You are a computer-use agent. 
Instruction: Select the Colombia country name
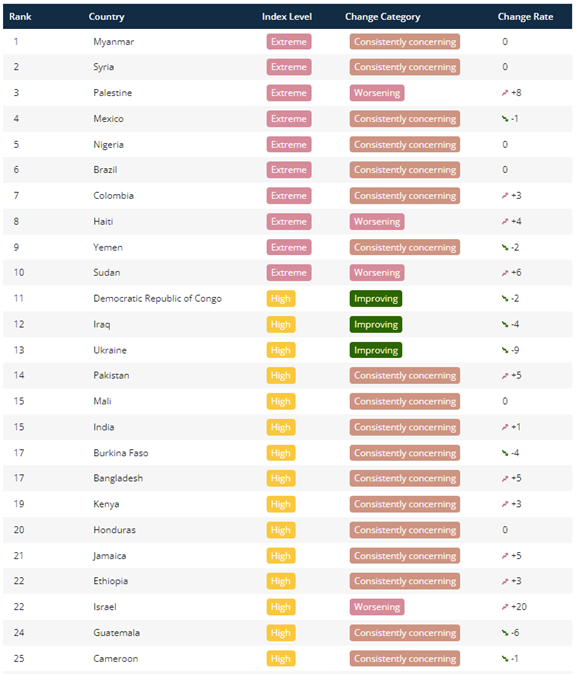(113, 196)
